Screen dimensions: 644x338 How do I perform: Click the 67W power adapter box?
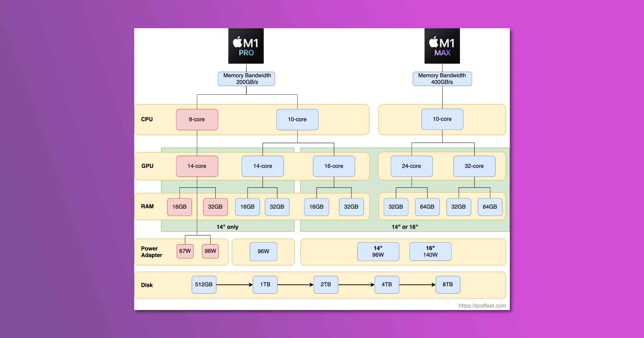185,251
